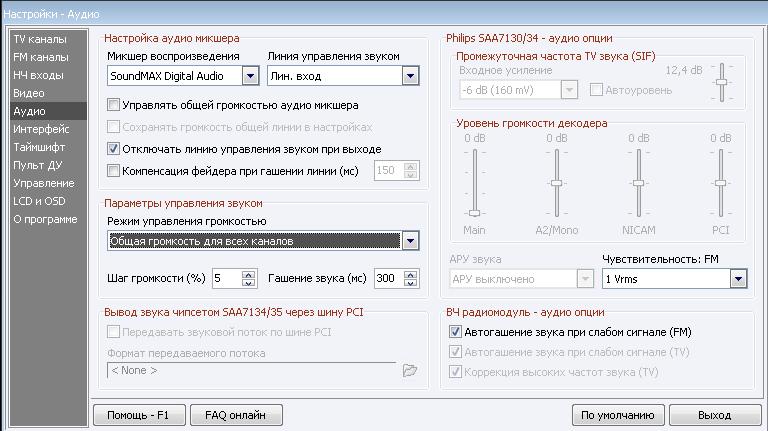Open the 'Режим управления громкостью' dropdown
The height and width of the screenshot is (431, 768).
(410, 241)
